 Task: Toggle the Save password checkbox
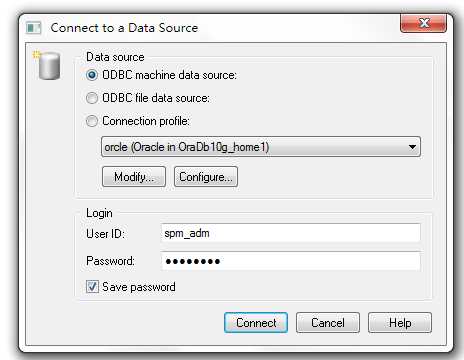(92, 287)
